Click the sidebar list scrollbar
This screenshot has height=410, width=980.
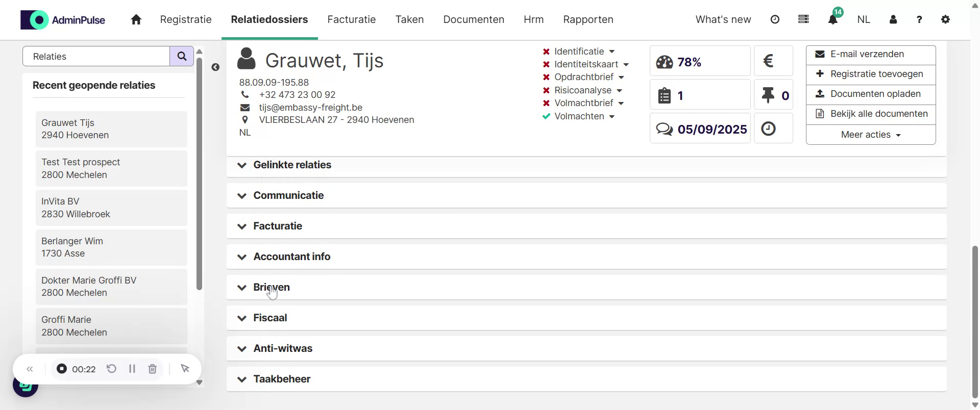199,173
